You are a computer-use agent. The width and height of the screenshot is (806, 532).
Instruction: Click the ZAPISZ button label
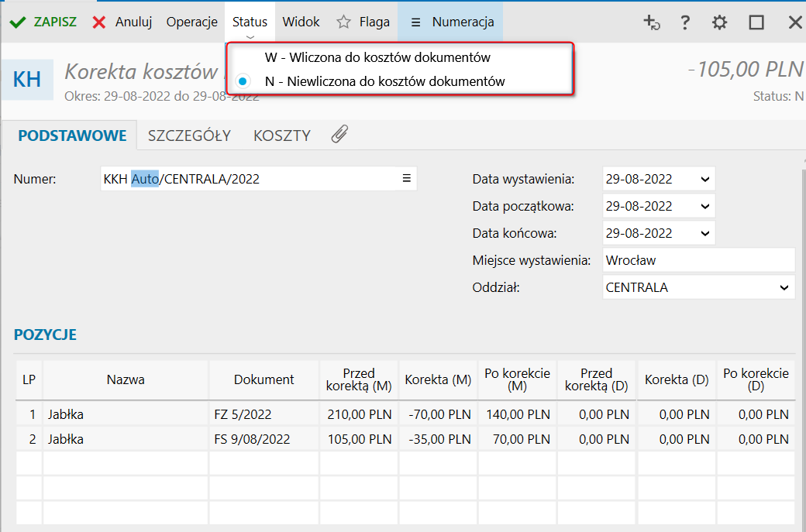point(55,22)
